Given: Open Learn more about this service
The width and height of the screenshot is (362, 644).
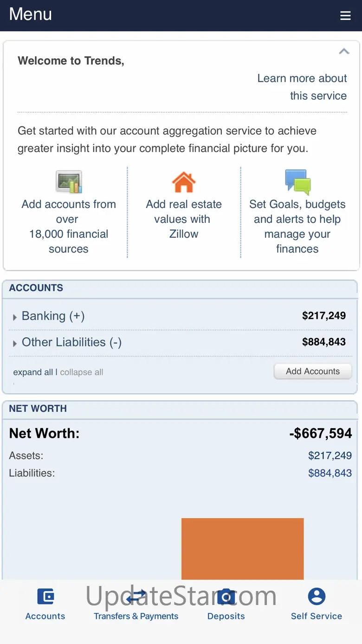Looking at the screenshot, I should (302, 87).
